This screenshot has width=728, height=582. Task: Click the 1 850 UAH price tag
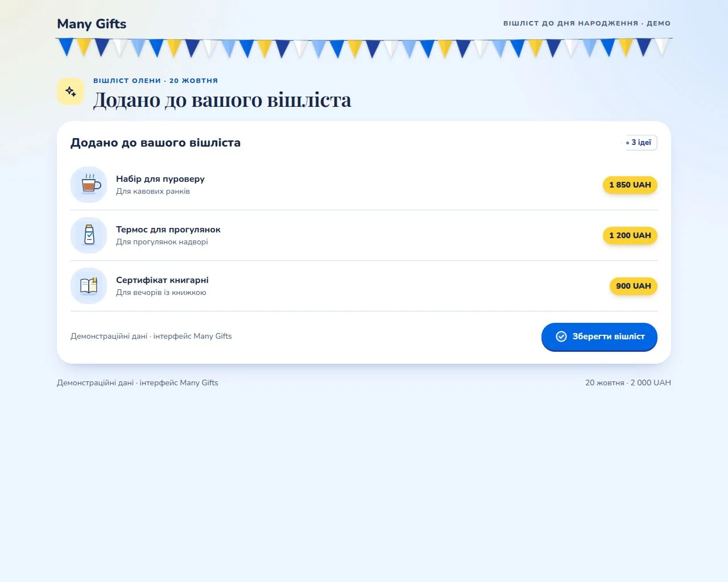coord(630,185)
